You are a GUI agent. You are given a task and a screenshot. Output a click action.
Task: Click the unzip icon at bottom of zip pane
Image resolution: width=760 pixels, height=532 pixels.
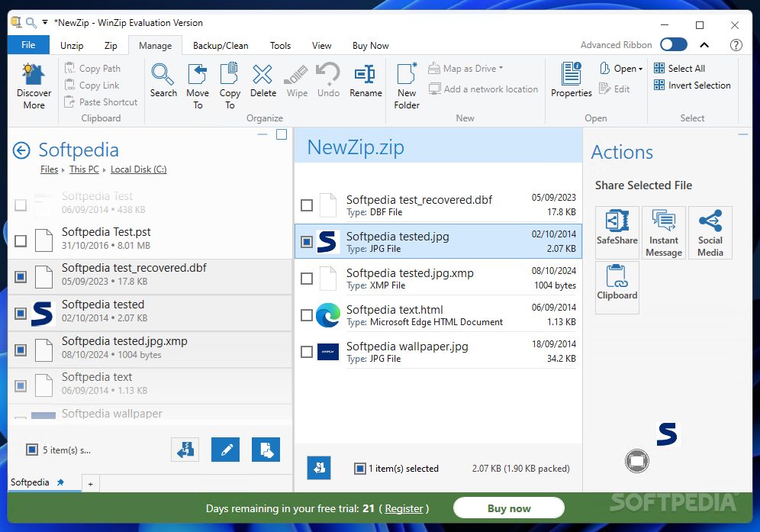click(x=319, y=468)
